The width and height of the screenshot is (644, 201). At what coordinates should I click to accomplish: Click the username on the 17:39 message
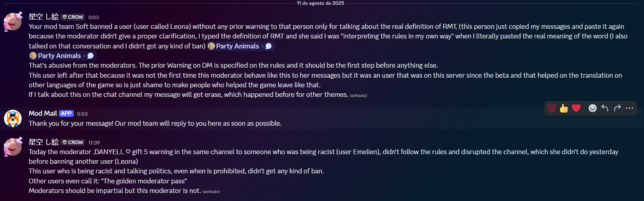(44, 142)
